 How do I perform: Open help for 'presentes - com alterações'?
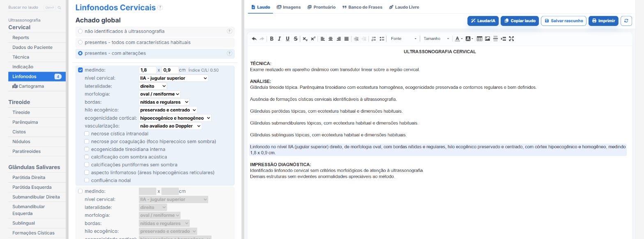point(230,53)
